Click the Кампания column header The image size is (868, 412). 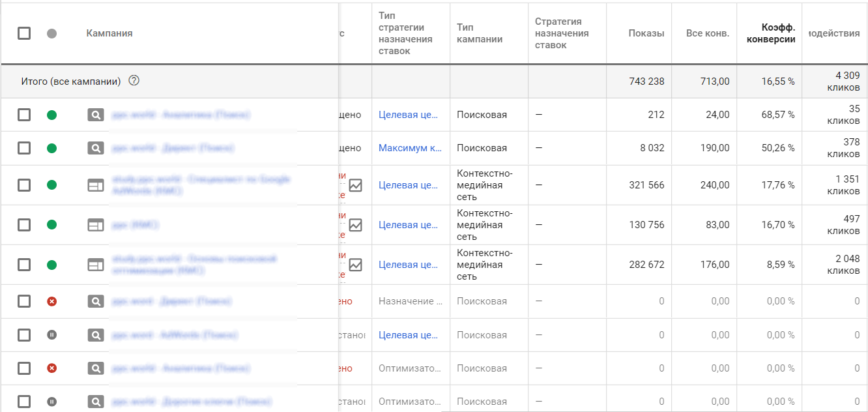(109, 33)
